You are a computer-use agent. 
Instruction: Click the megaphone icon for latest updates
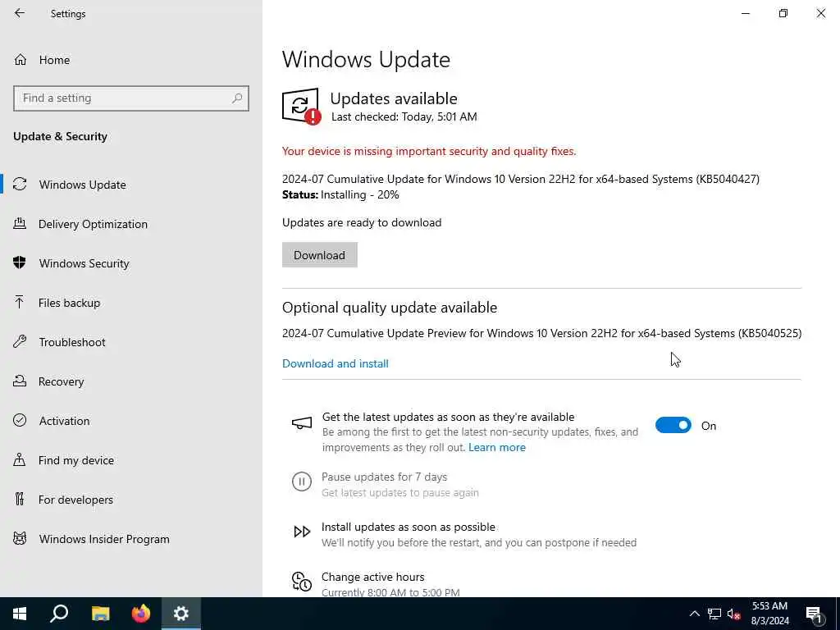302,423
